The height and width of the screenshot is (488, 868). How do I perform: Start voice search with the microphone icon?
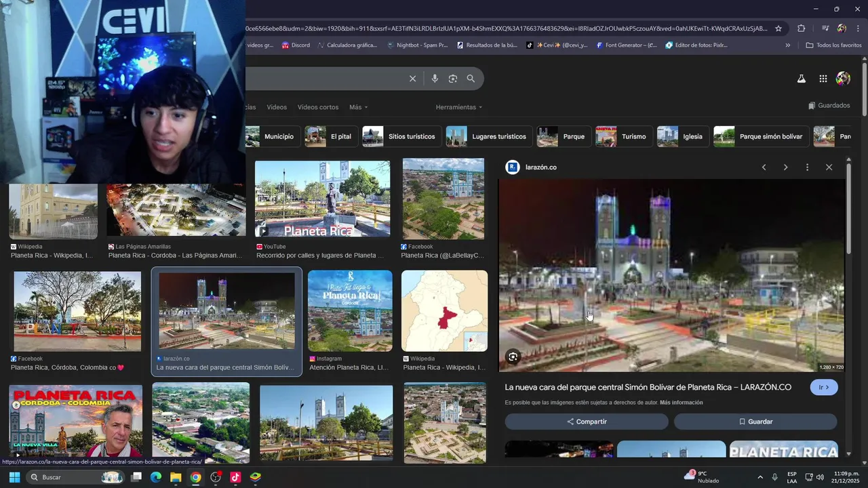point(435,79)
